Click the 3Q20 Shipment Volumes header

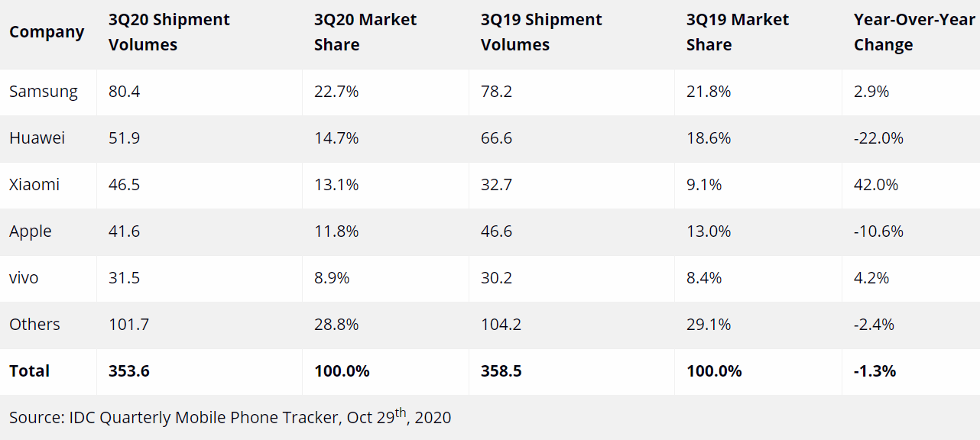click(169, 32)
